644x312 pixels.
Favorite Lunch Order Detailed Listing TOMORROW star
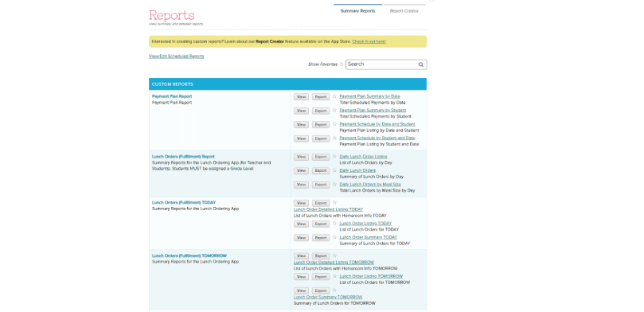(x=334, y=255)
